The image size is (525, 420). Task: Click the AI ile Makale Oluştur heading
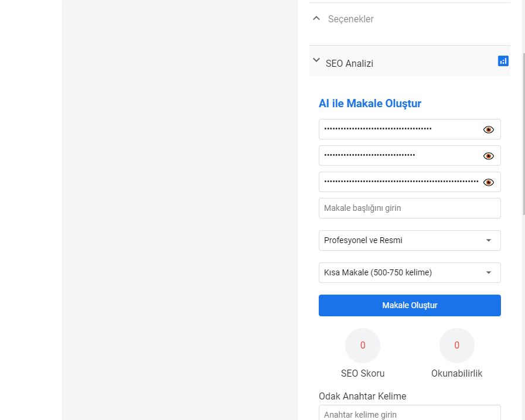370,104
